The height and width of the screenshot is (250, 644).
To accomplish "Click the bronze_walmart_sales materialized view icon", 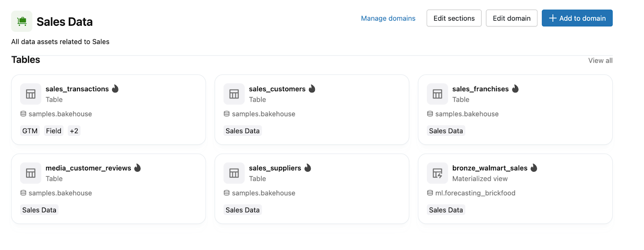I will [437, 173].
